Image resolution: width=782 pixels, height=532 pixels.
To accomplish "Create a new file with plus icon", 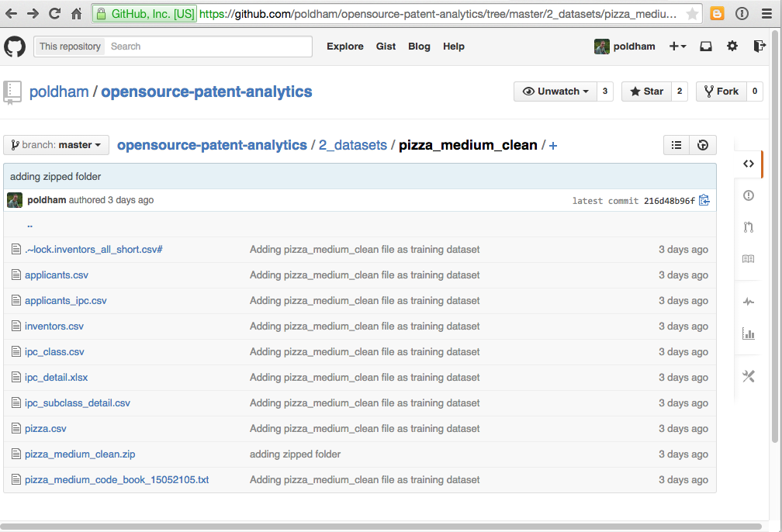I will click(x=553, y=146).
